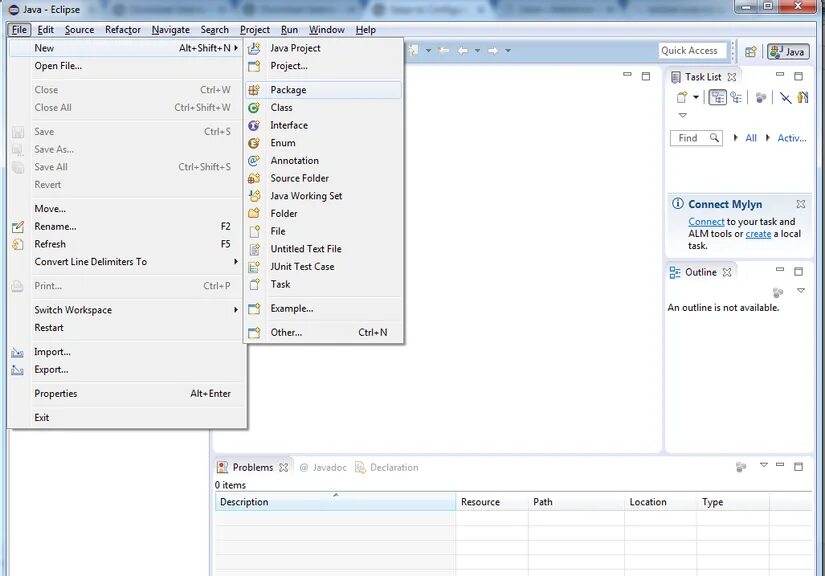
Task: Pick the Interface icon in New submenu
Action: point(254,125)
